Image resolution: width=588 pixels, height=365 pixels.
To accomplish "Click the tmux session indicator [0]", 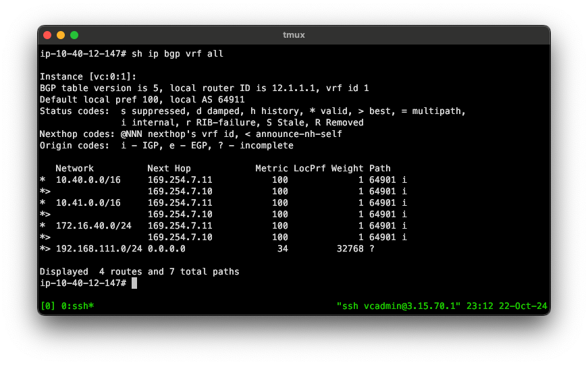I will pos(48,306).
